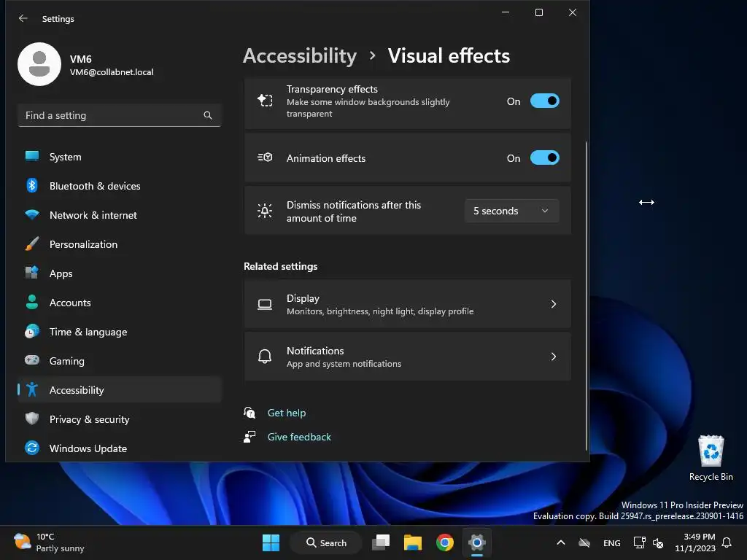Click the network display tray icon
Viewport: 747px width, 560px height.
tap(639, 542)
